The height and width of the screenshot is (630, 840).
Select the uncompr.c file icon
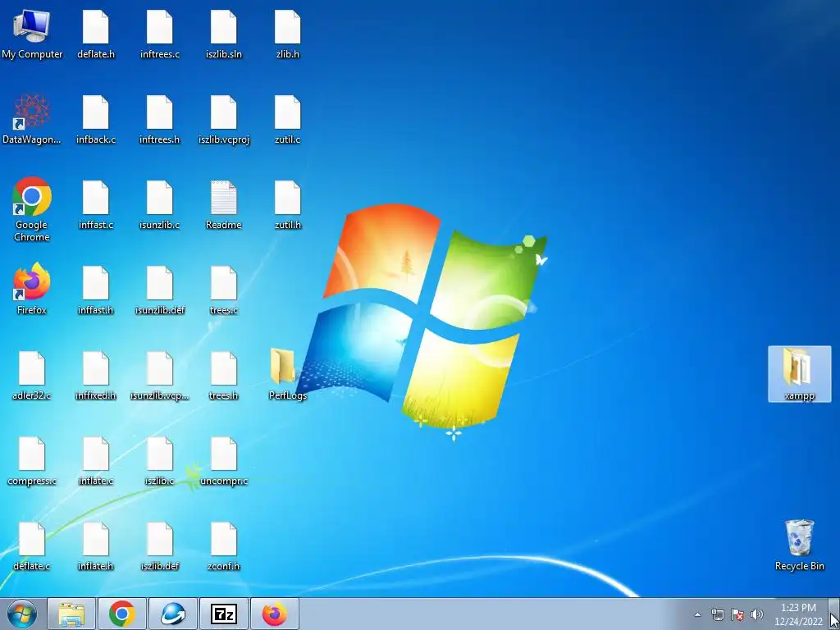[223, 461]
